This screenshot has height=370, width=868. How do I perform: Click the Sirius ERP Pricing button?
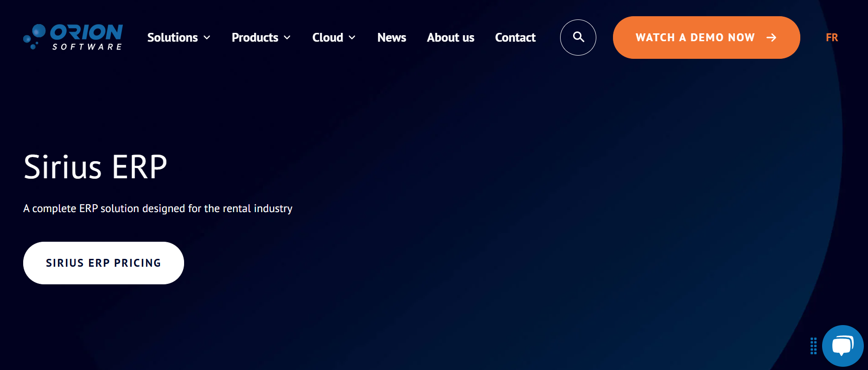(103, 263)
